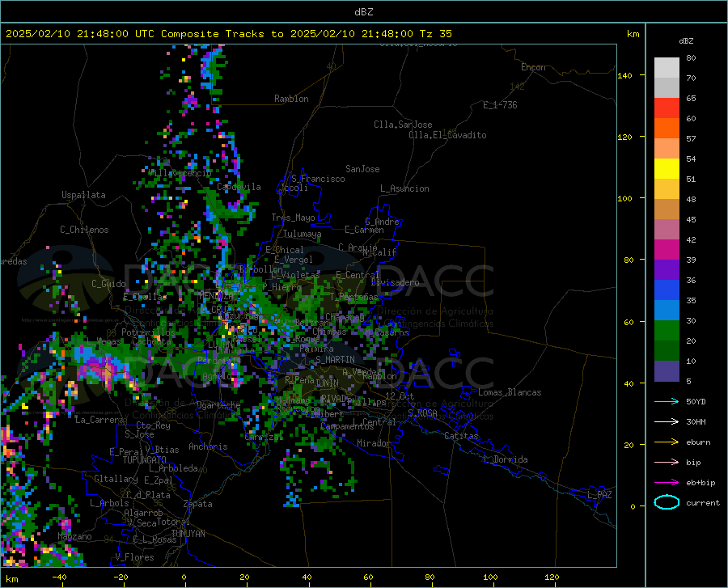Click the Uspallata place label
This screenshot has height=588, width=728.
(83, 195)
